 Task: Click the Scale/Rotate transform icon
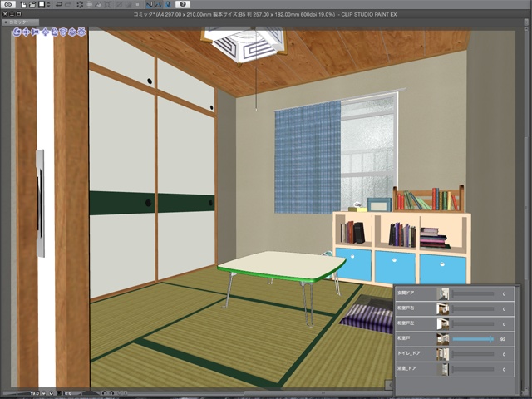pos(107,5)
